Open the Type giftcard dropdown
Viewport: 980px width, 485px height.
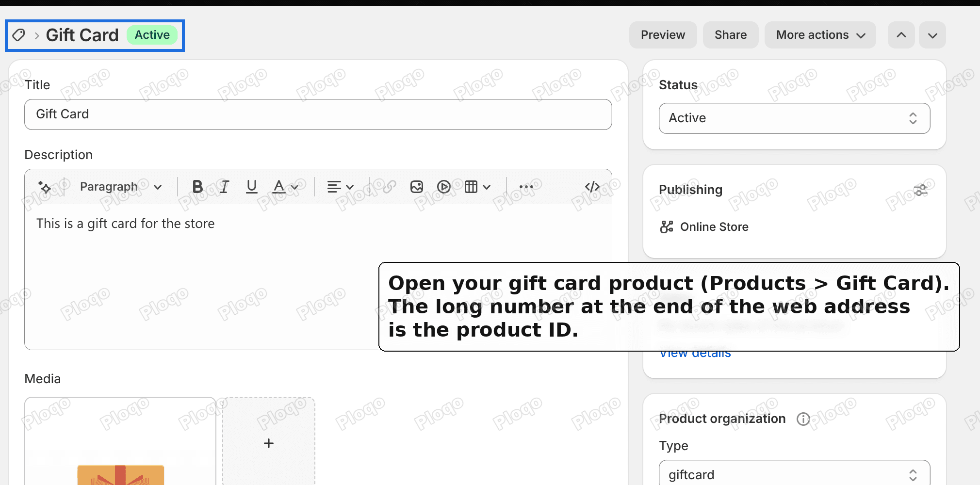(794, 474)
